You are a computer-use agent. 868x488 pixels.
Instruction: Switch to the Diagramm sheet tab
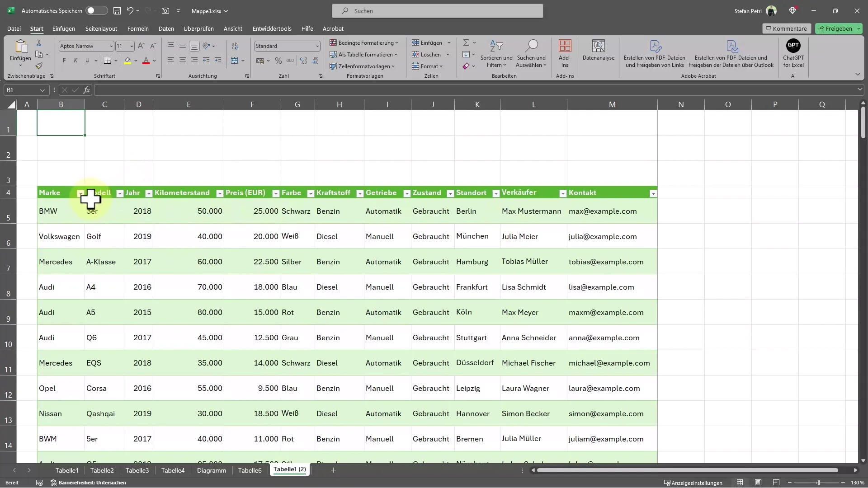click(x=211, y=470)
